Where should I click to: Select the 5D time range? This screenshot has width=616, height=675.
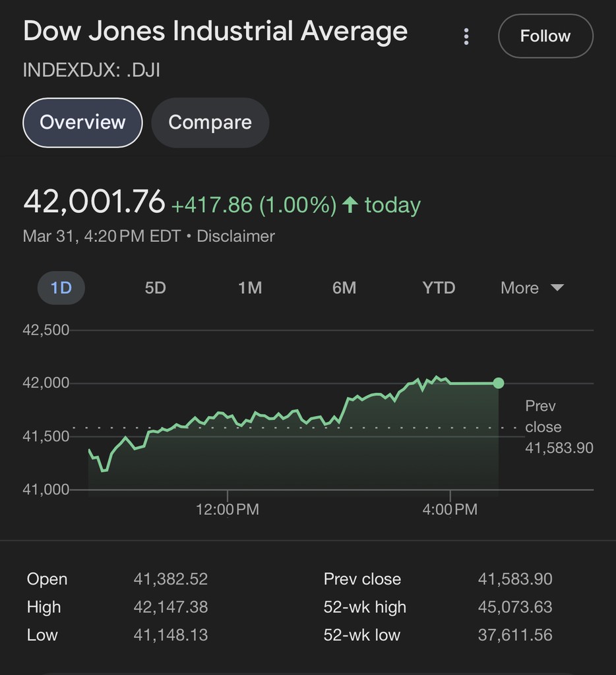point(155,288)
